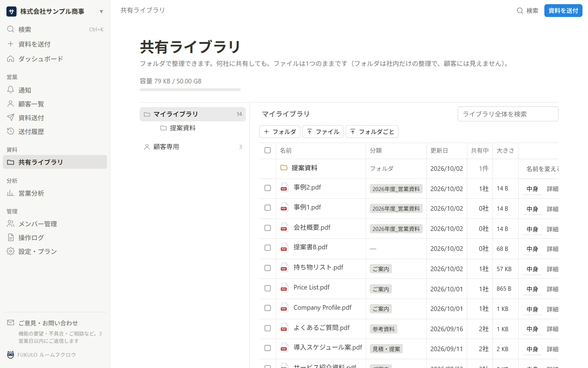
Task: Check the box for 事例2.pdf
Action: coord(268,188)
